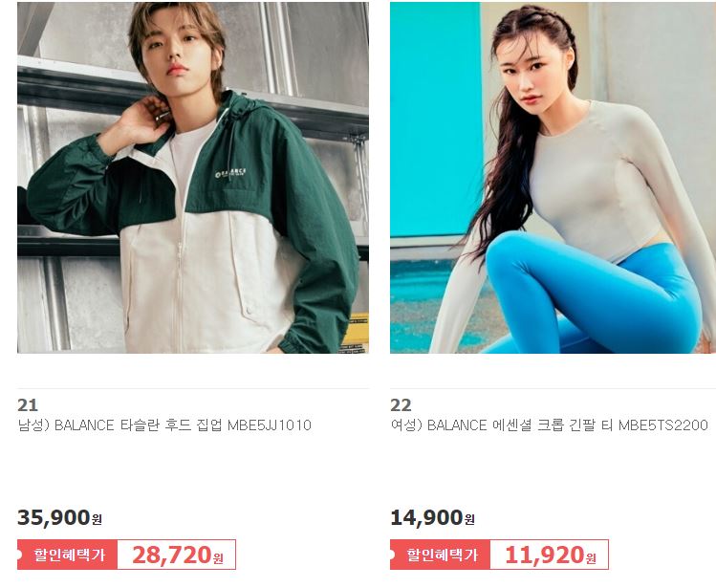Image resolution: width=716 pixels, height=588 pixels.
Task: Open the green hooded zip-up jacket product image
Action: pyautogui.click(x=193, y=177)
